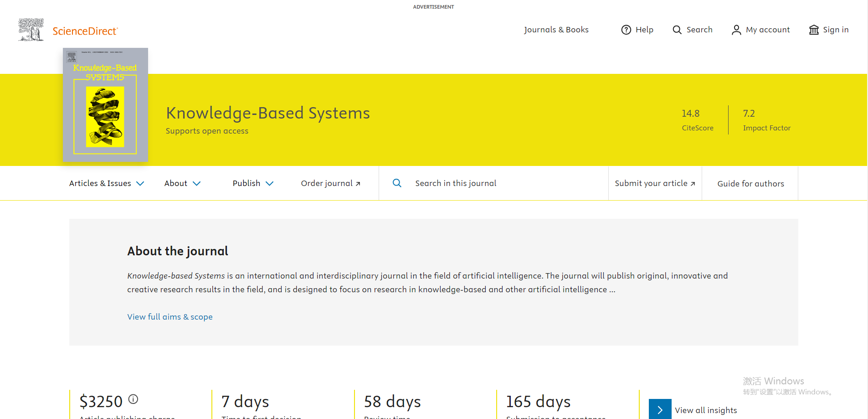
Task: Click the Order journal arrow icon
Action: tap(358, 184)
